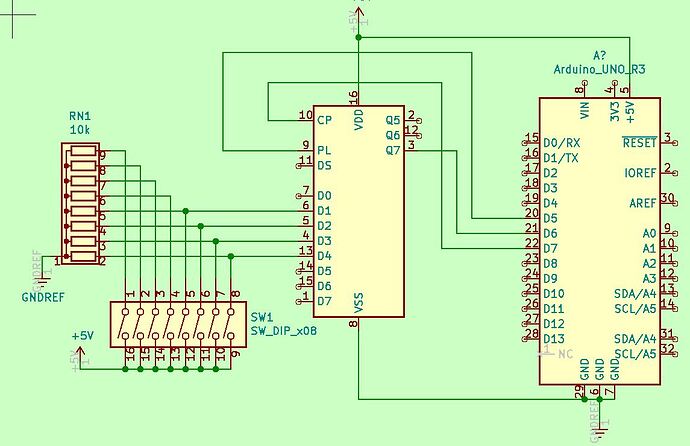This screenshot has width=690, height=446.
Task: Click the D0 pin on the shift register
Action: click(324, 196)
